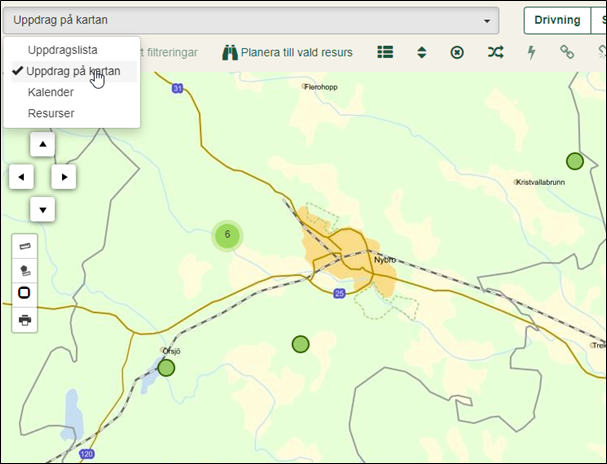
Task: Click the green cluster marker labeled 6
Action: 228,236
